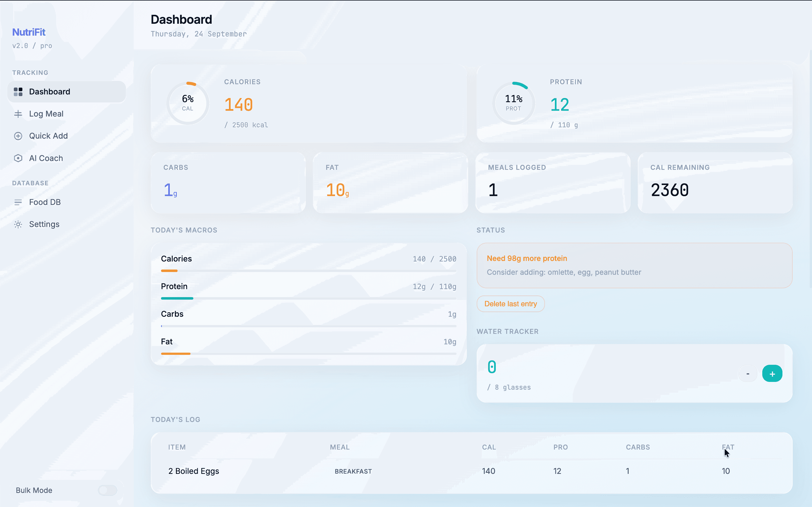Click the 140 / 2500 calories readout
The height and width of the screenshot is (507, 812).
coord(434,259)
